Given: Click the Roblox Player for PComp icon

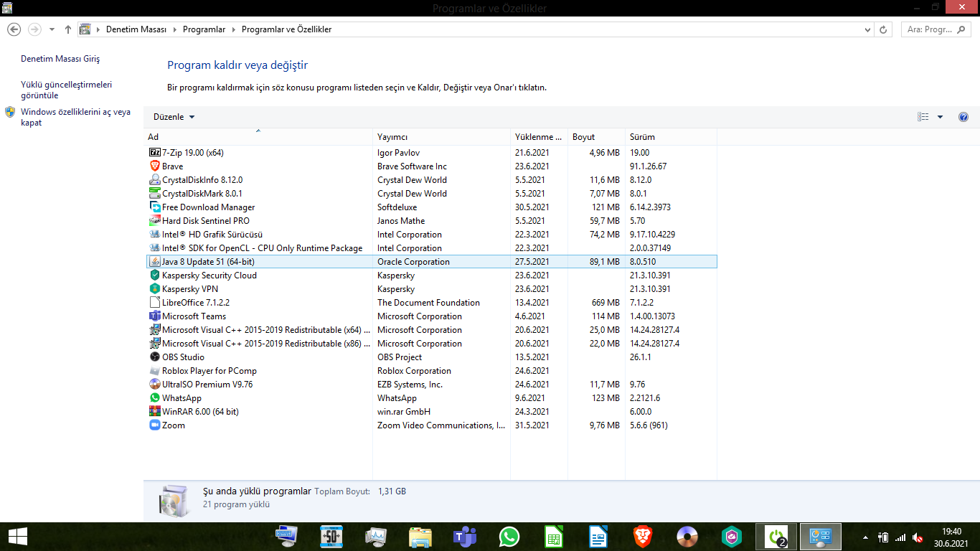Looking at the screenshot, I should [155, 370].
